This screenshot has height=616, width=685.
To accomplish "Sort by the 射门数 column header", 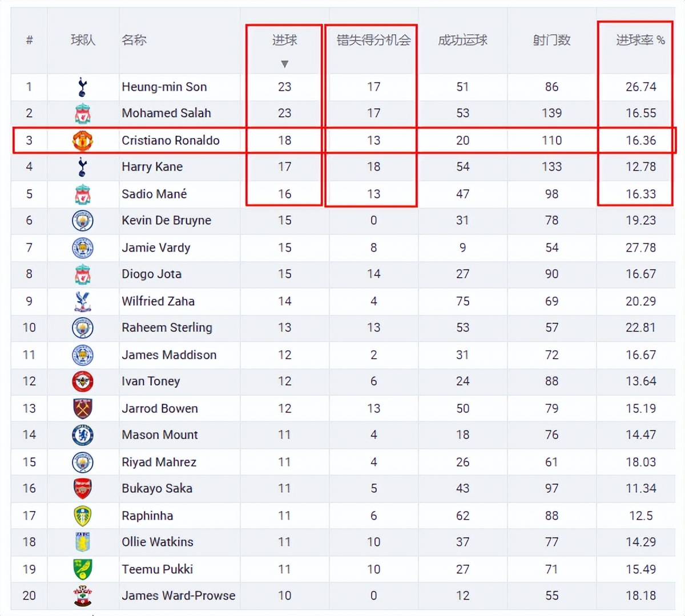I will point(551,40).
